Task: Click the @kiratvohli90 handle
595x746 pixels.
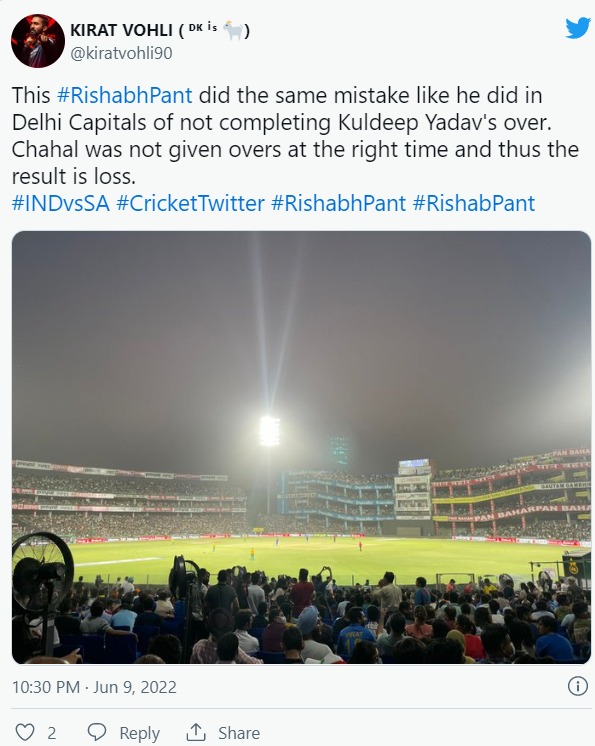Action: click(x=121, y=53)
